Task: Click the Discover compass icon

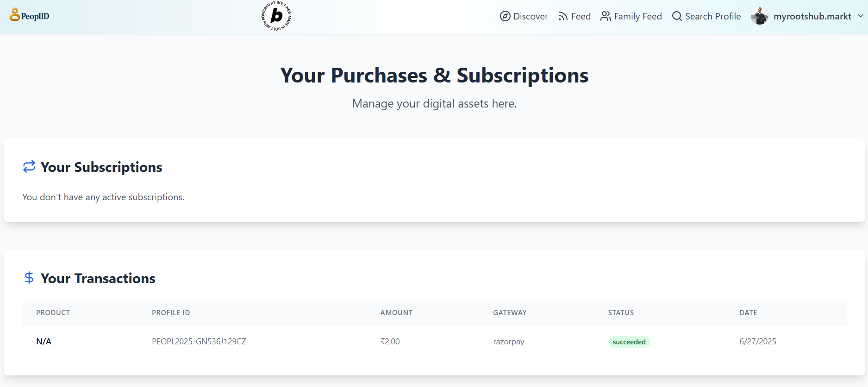Action: pyautogui.click(x=505, y=16)
